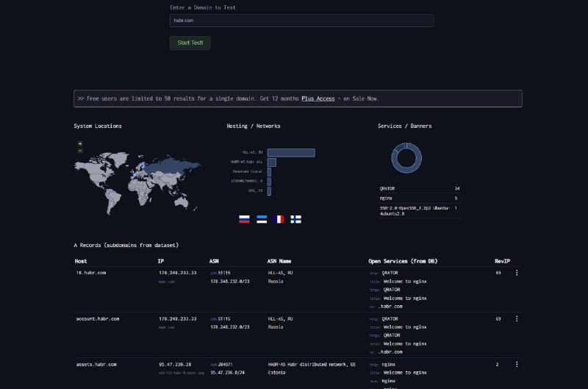Click the Services / Banners heading
The width and height of the screenshot is (588, 389).
405,126
